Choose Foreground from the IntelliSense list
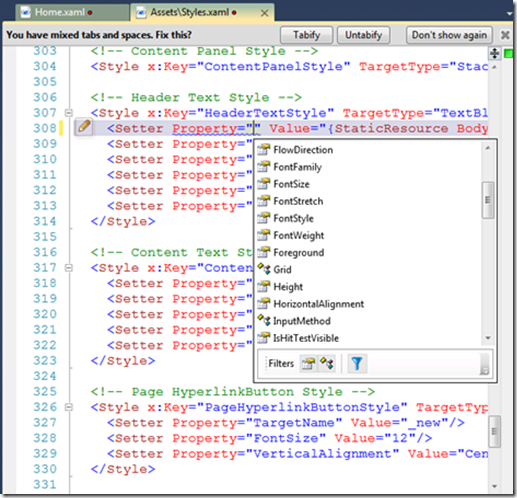Screen dimensions: 517x498 [x=299, y=252]
